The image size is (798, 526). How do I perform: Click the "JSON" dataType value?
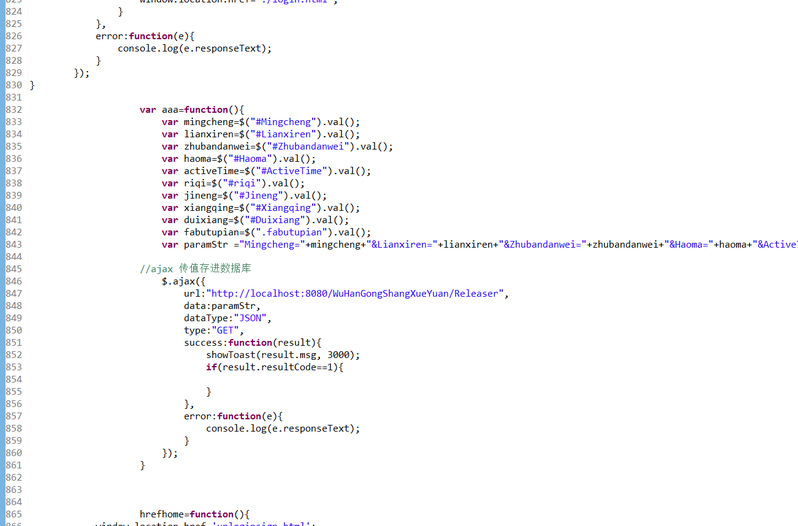click(x=250, y=318)
